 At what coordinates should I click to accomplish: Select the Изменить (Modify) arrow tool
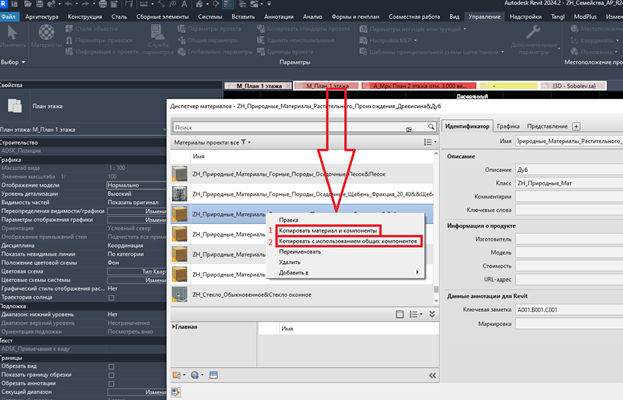pos(12,37)
